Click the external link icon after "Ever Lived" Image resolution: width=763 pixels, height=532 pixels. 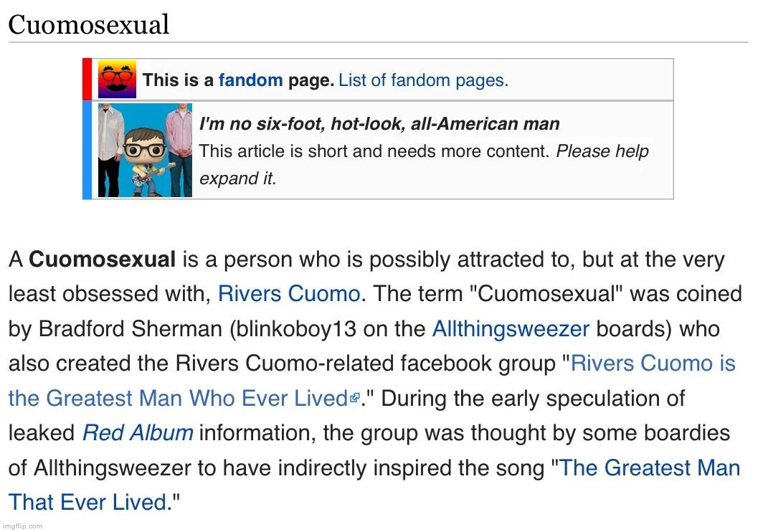[x=354, y=399]
